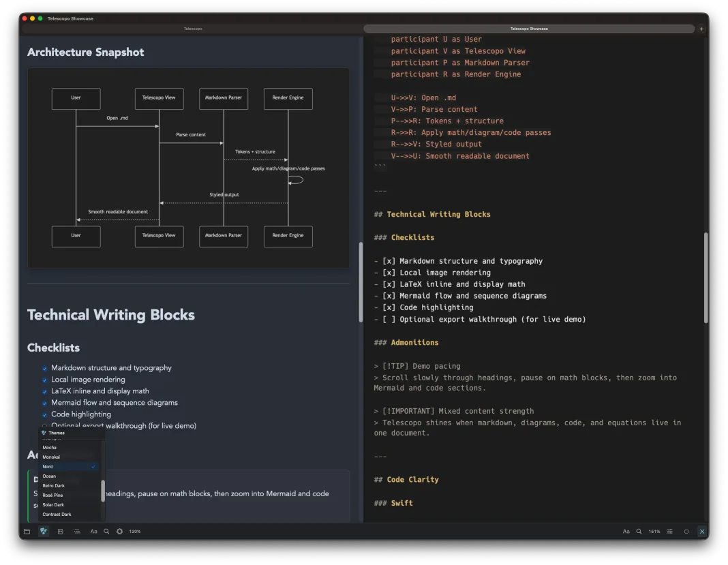The width and height of the screenshot is (728, 565).
Task: Click the search magnifier in the editor toolbar
Action: [639, 531]
